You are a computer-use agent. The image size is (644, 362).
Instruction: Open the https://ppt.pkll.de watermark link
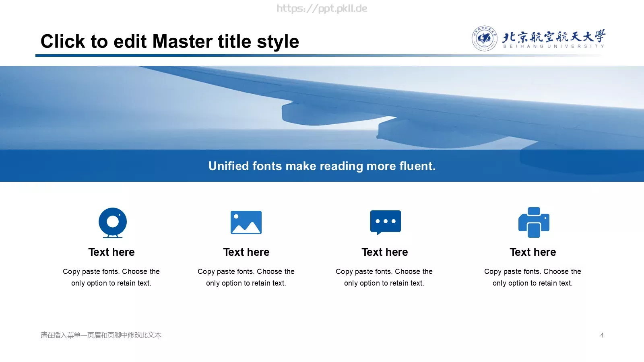[322, 8]
